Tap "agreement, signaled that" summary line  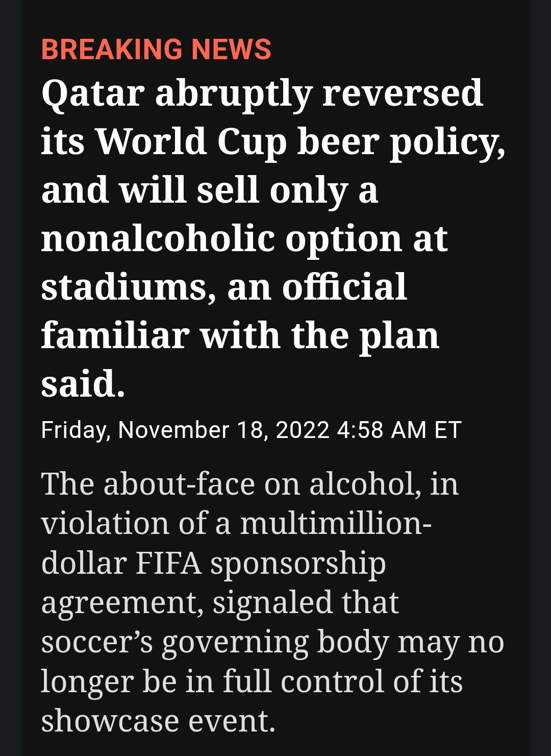219,602
